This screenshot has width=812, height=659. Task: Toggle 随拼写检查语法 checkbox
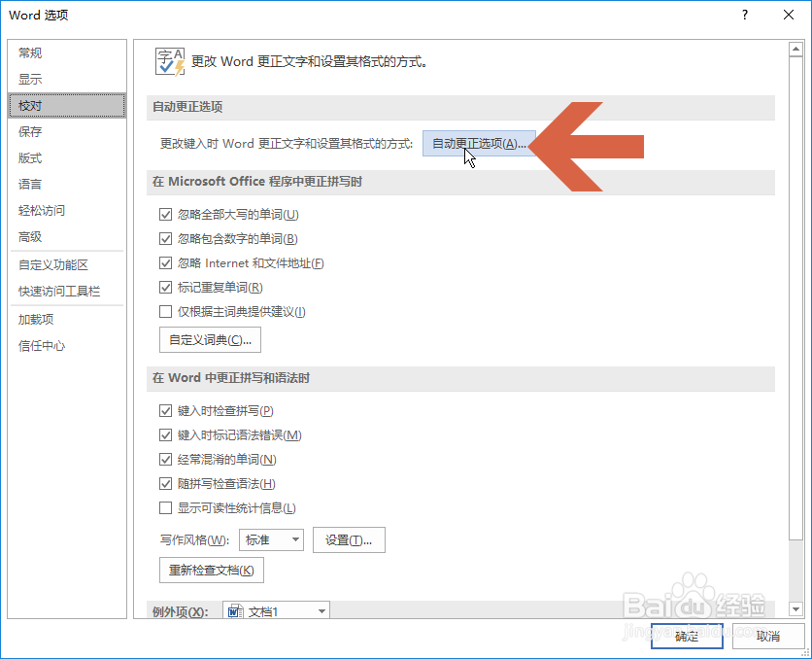click(166, 484)
